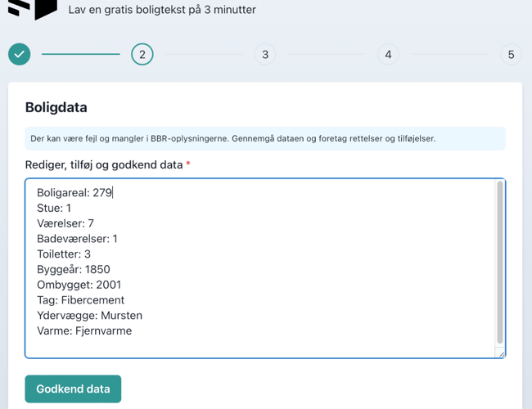Grab the textarea resize handle corner
The image size is (532, 409).
pos(500,353)
